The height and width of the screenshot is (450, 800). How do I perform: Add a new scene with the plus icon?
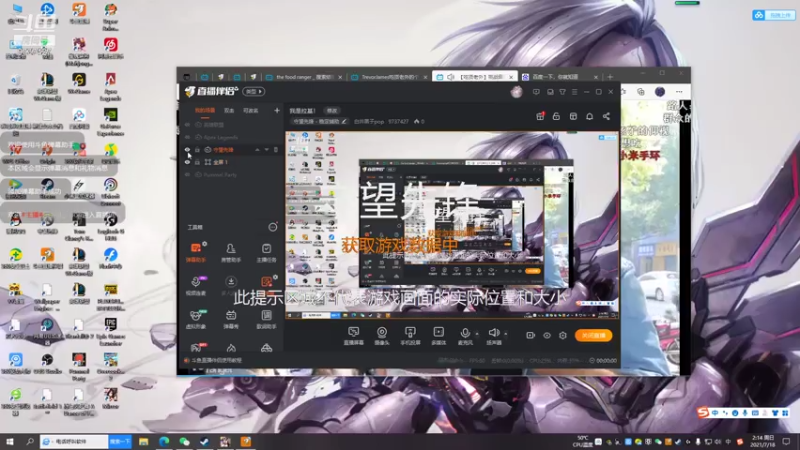(x=277, y=110)
